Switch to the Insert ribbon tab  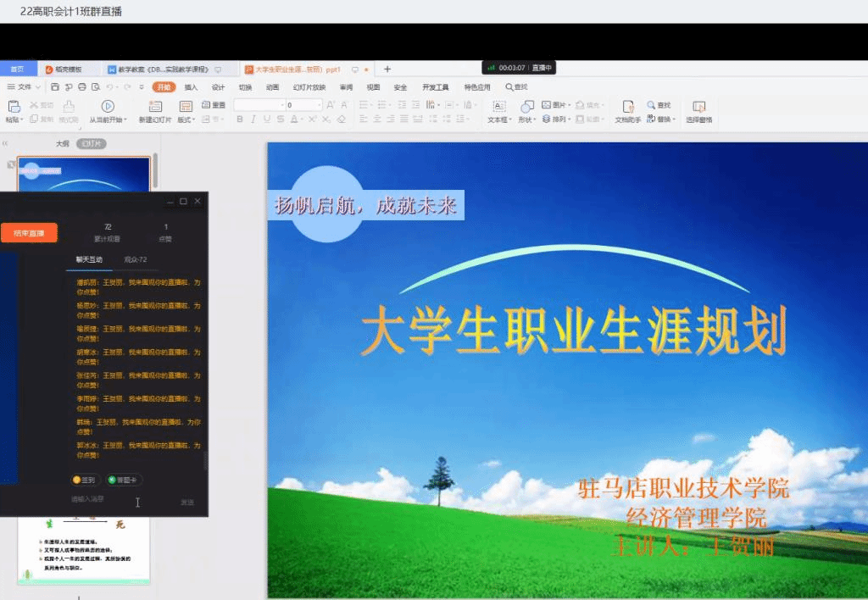point(191,87)
